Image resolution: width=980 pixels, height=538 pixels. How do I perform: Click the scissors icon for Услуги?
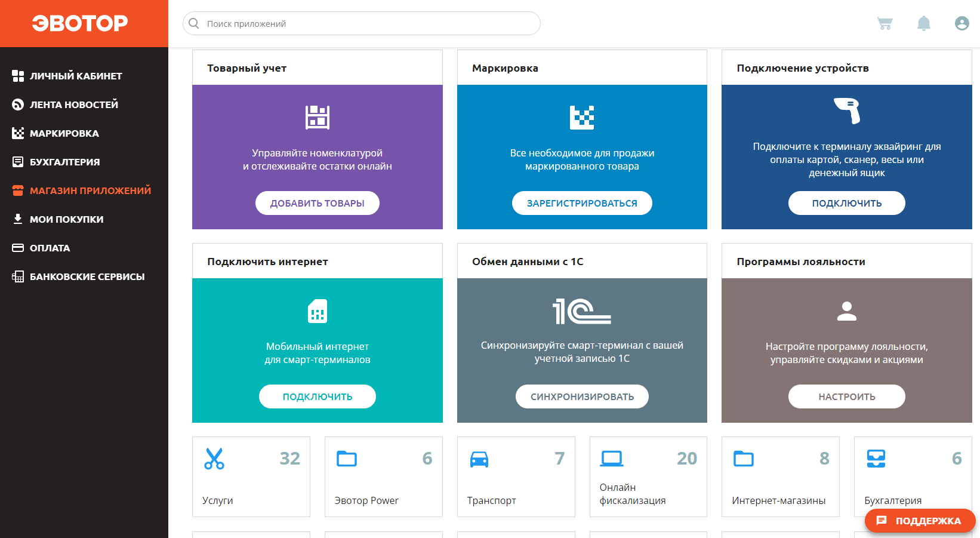pos(214,459)
